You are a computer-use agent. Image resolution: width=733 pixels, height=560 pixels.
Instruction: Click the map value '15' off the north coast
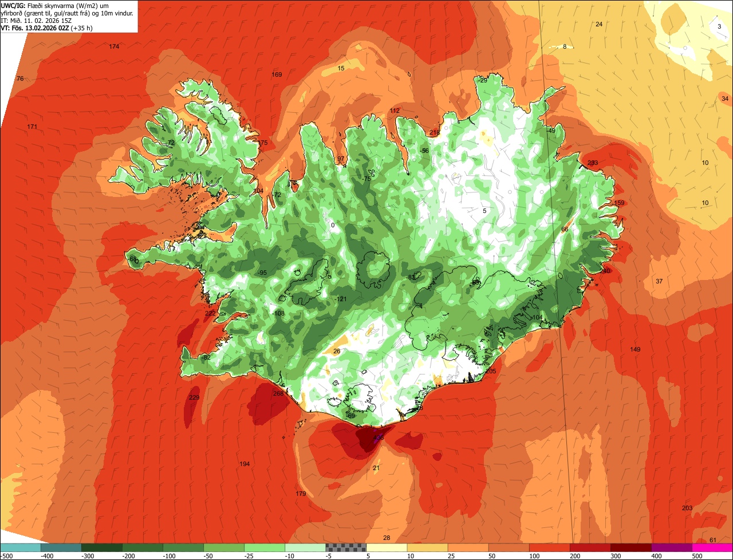pyautogui.click(x=341, y=68)
